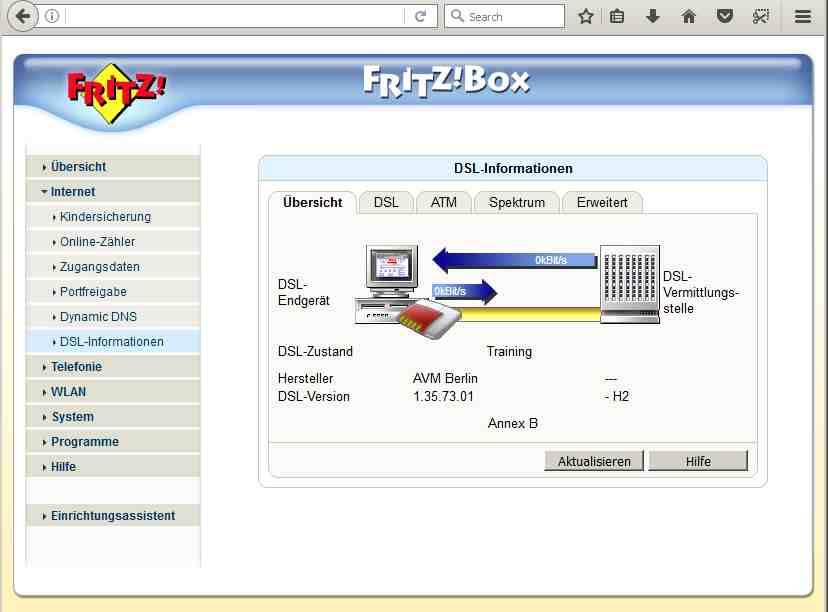This screenshot has height=612, width=828.
Task: Open the Portfreigabe submenu item
Action: coord(93,291)
